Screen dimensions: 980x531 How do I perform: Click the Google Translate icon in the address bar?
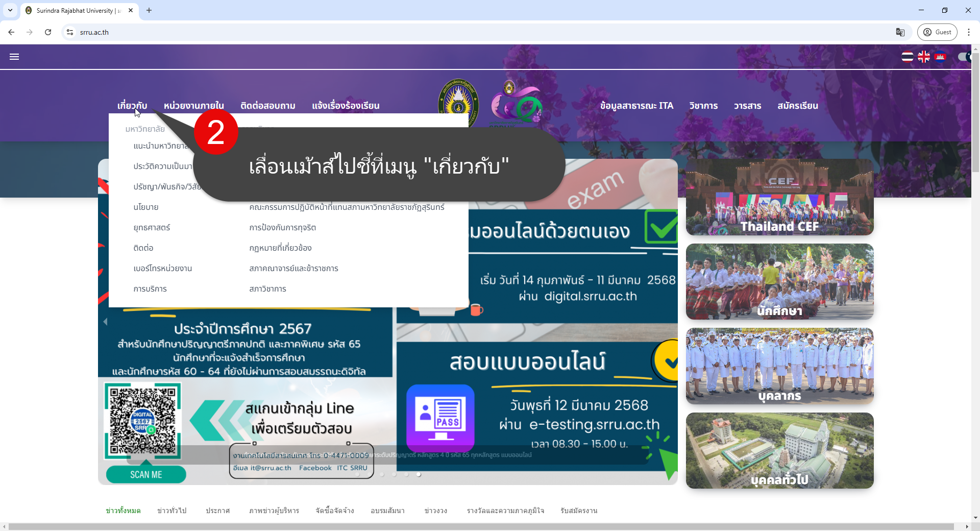coord(900,32)
